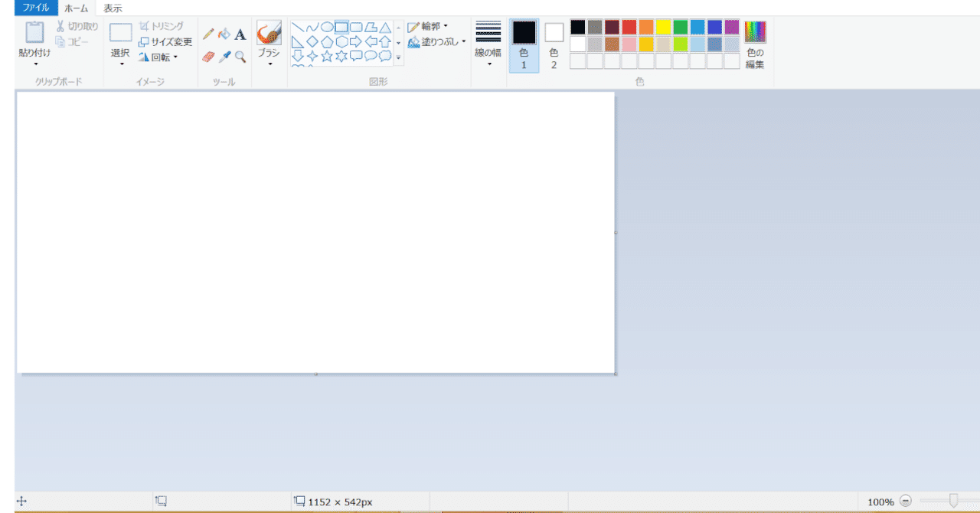The image size is (980, 513).
Task: Choose the Polygon shape
Action: 371,28
